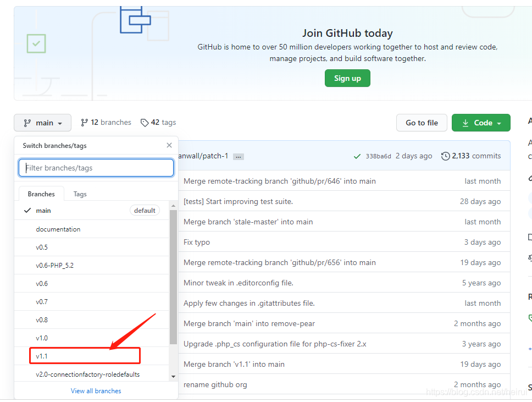Viewport: 532px width, 402px height.
Task: Select the documentation branch
Action: click(92, 229)
